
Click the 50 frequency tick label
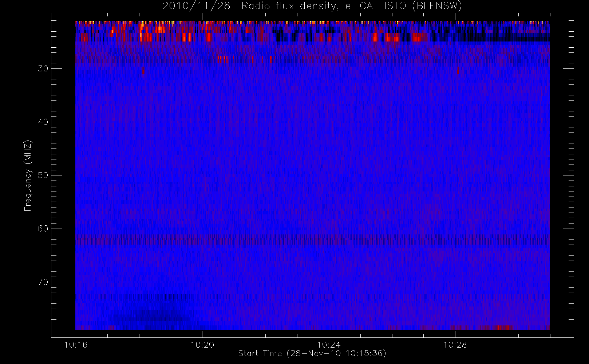point(43,175)
